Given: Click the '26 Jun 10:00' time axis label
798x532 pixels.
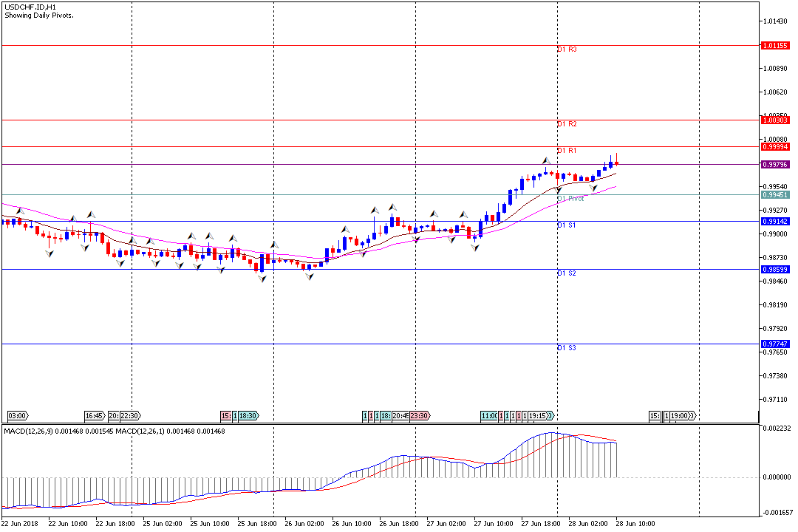Looking at the screenshot, I should (352, 523).
